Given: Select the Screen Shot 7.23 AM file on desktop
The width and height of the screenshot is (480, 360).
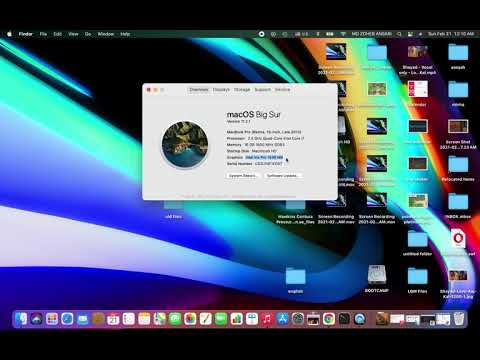Looking at the screenshot, I should click(x=458, y=133).
